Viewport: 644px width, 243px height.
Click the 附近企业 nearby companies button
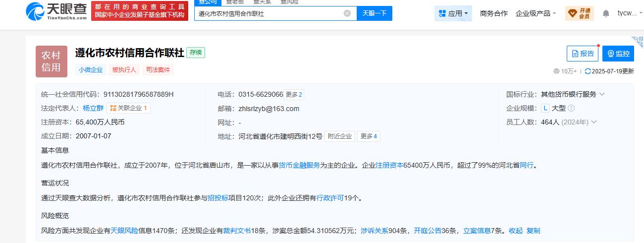pyautogui.click(x=340, y=136)
